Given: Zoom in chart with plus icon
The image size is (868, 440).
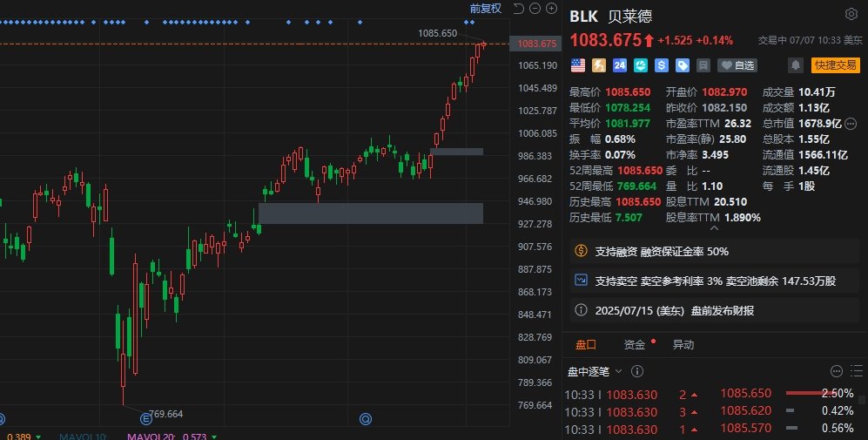Looking at the screenshot, I should coord(551,9).
